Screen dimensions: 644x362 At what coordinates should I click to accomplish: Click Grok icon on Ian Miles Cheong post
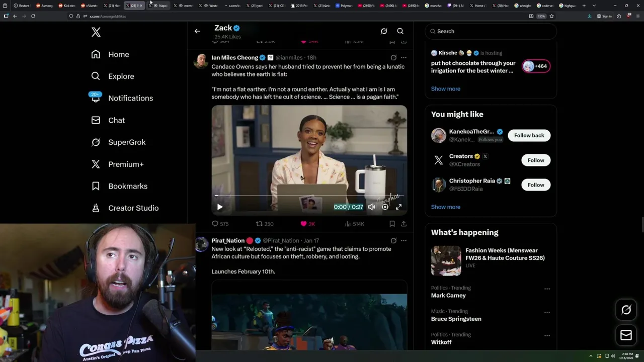pos(393,57)
